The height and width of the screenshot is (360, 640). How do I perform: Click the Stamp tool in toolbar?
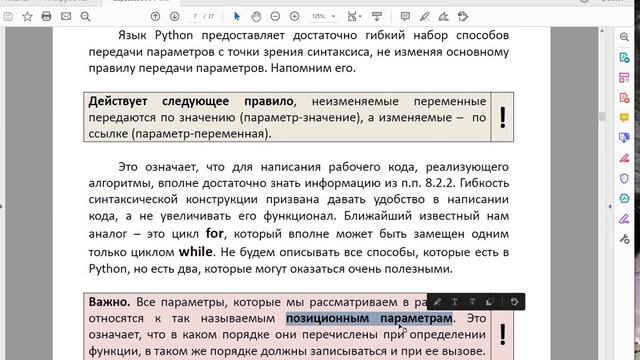tap(463, 16)
